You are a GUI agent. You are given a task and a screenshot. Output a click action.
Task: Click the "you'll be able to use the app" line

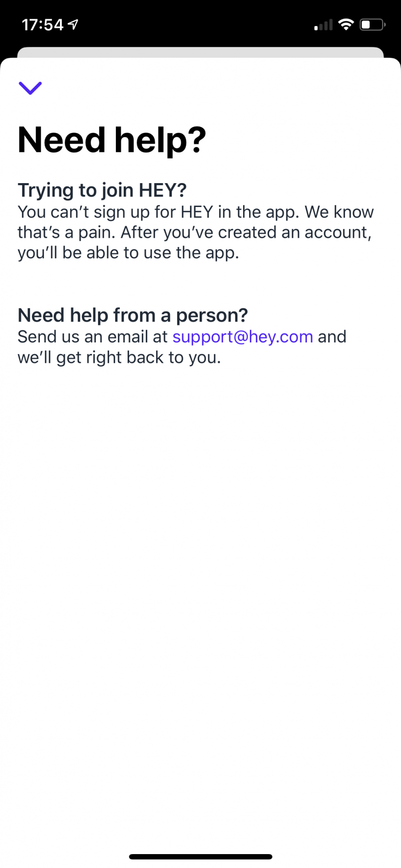pos(128,253)
